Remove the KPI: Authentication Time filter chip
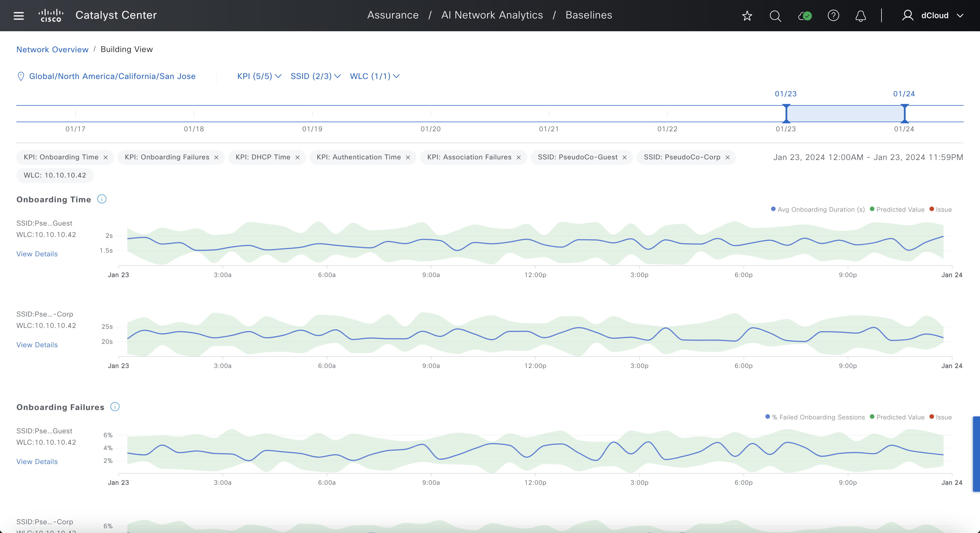 [408, 157]
